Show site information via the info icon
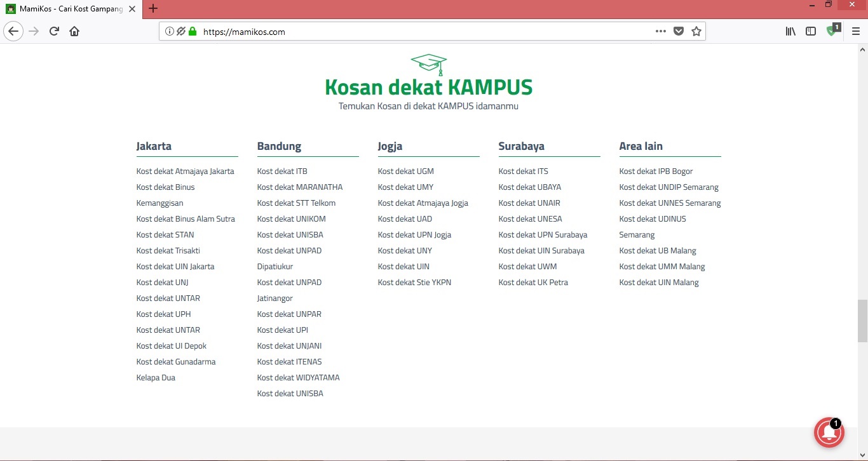 coord(170,31)
